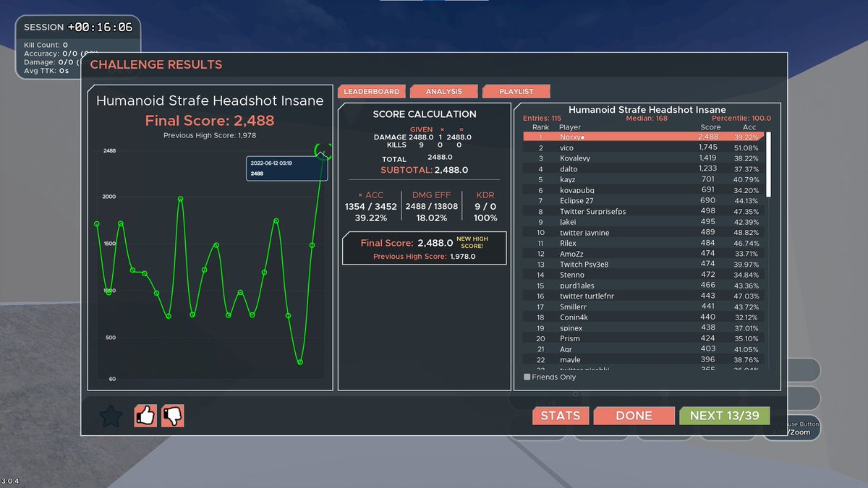
Task: Open the Stats screen
Action: click(561, 416)
